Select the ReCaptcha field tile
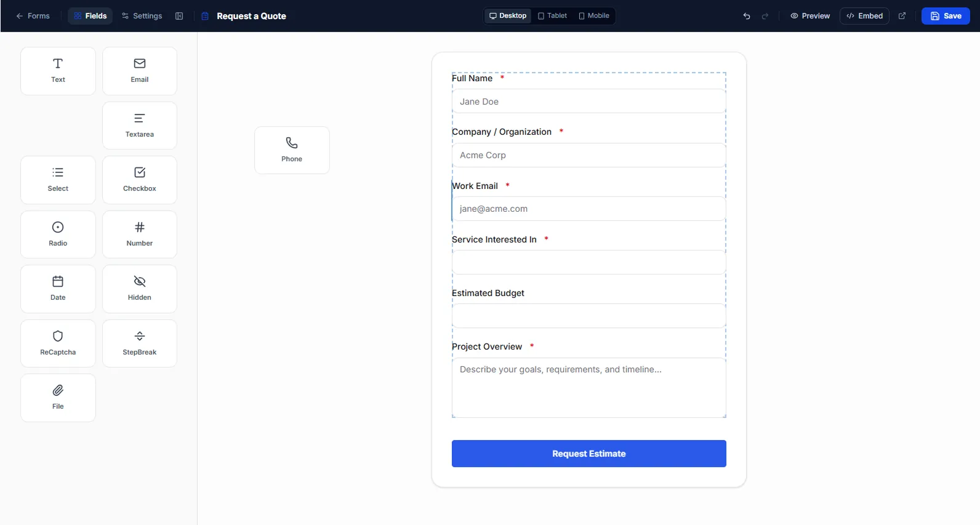The image size is (980, 525). pyautogui.click(x=58, y=343)
